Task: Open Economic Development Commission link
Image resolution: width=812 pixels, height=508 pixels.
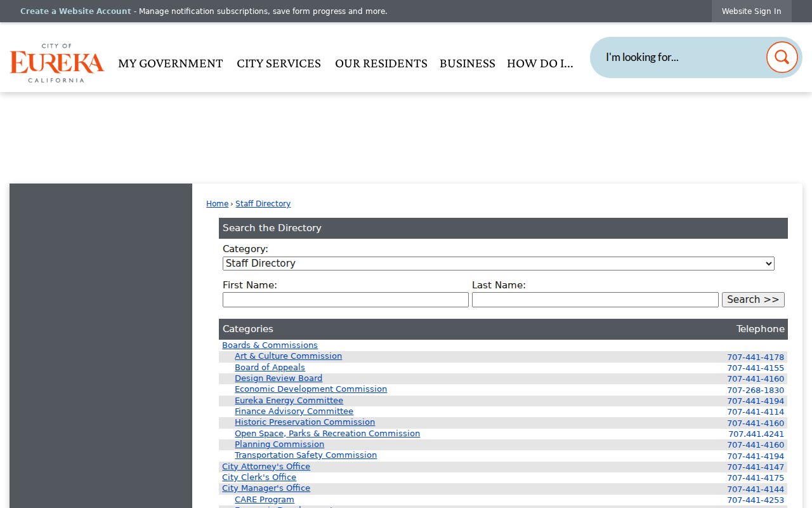Action: [311, 389]
